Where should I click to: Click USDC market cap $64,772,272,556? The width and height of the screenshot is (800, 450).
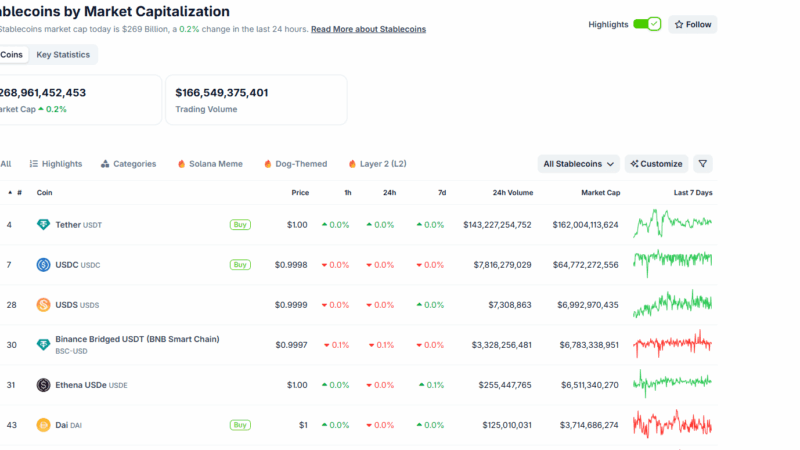pos(586,265)
